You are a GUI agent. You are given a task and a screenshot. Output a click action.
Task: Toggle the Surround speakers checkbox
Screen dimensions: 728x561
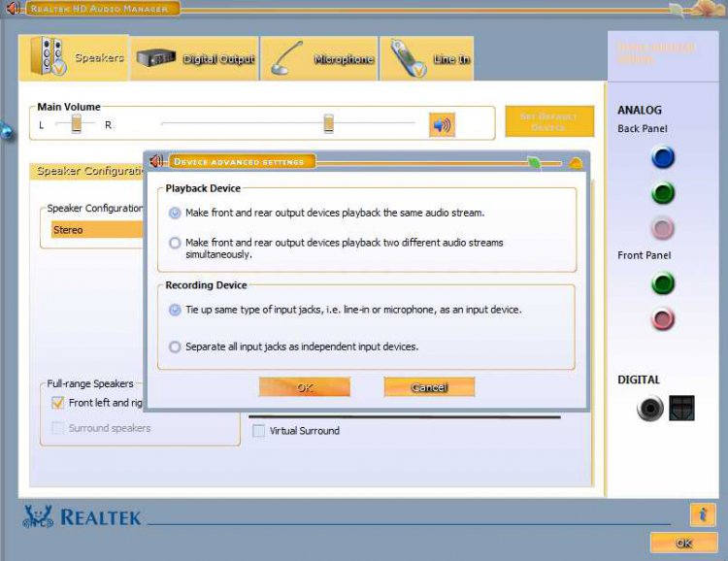point(57,428)
